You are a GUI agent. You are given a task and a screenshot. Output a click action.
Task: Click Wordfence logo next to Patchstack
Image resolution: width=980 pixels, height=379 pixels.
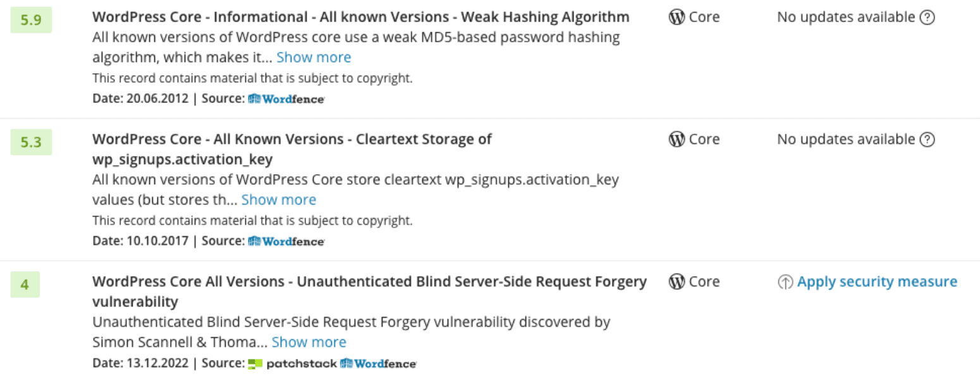click(378, 363)
